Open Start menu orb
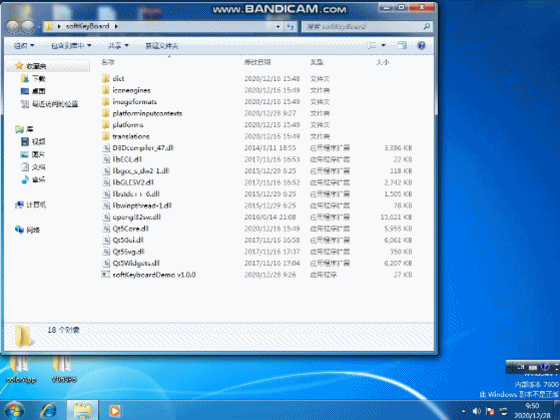The width and height of the screenshot is (560, 420). (x=14, y=410)
